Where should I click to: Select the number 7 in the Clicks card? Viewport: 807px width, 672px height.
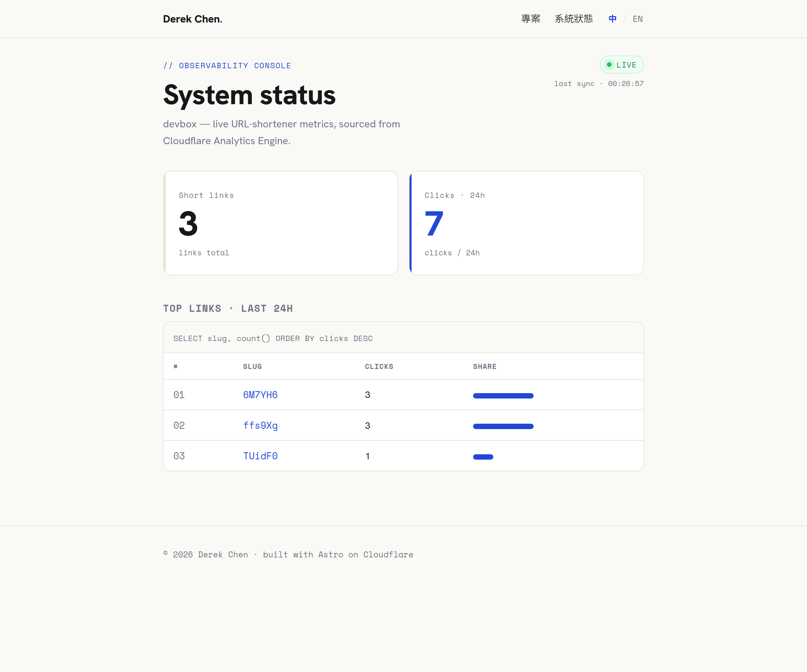click(x=434, y=223)
